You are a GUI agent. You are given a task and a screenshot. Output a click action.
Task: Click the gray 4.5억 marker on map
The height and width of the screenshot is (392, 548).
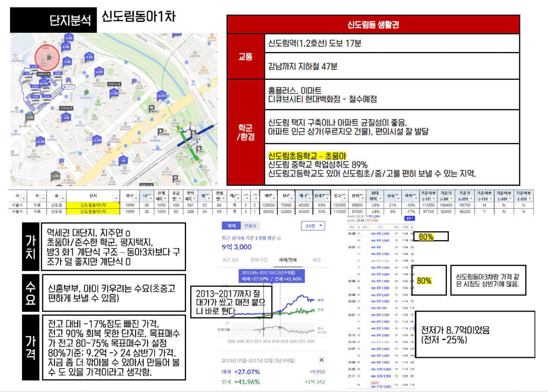click(x=29, y=116)
